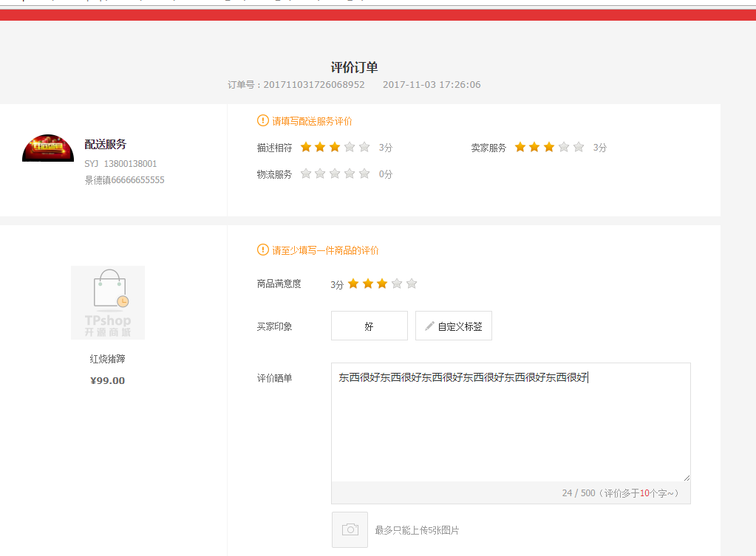Set 描述相符 rating to one star

[306, 148]
